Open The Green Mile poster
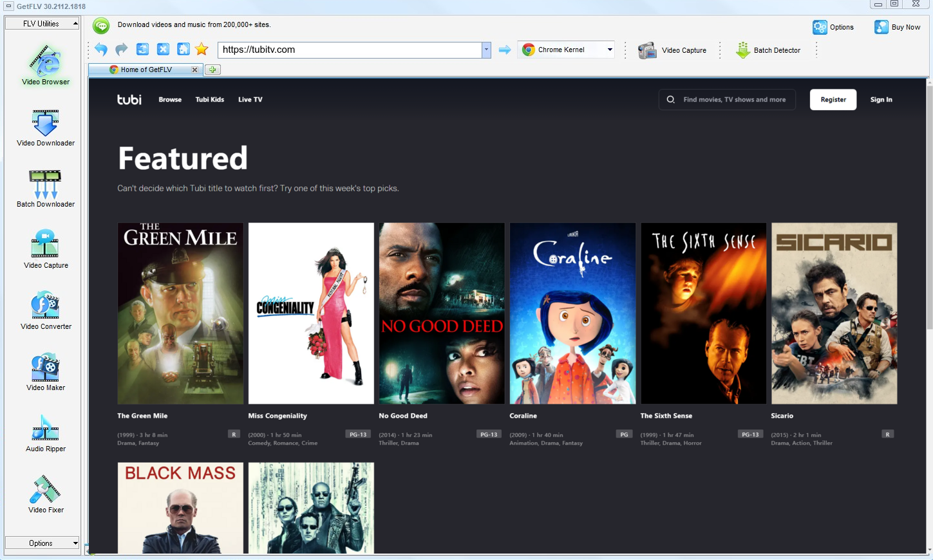933x560 pixels. (180, 313)
